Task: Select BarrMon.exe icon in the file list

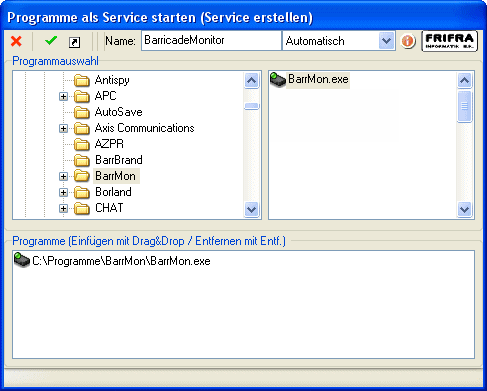Action: point(278,80)
